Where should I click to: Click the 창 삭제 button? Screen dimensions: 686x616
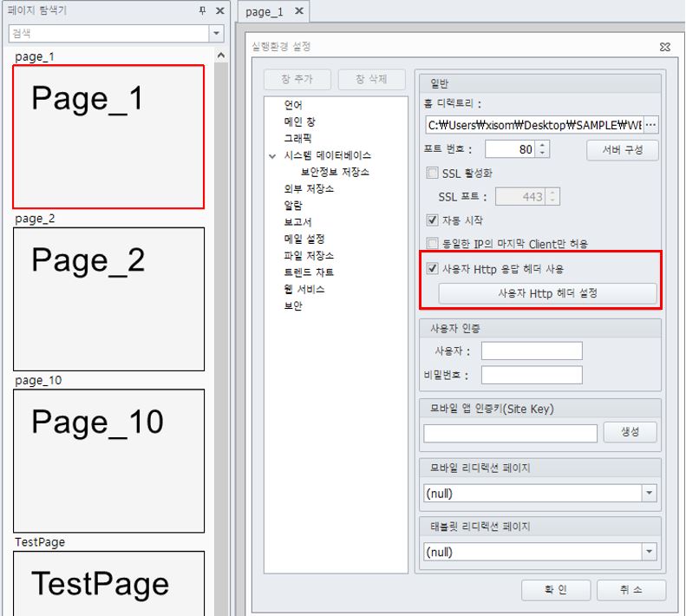(x=371, y=79)
